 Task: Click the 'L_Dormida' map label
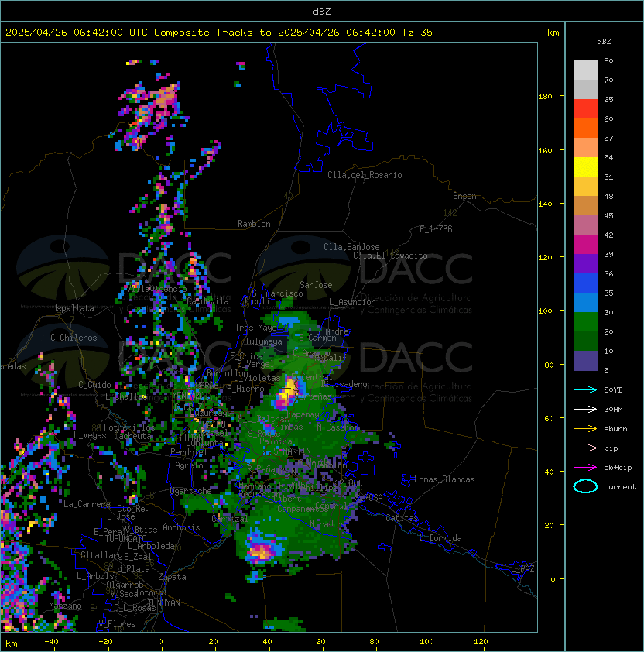[440, 538]
